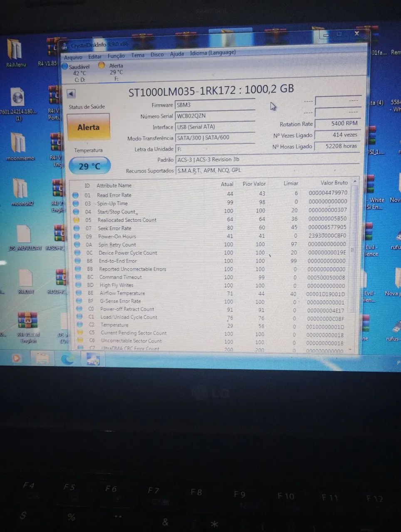Open the Tema menu
The image size is (401, 532).
point(138,55)
